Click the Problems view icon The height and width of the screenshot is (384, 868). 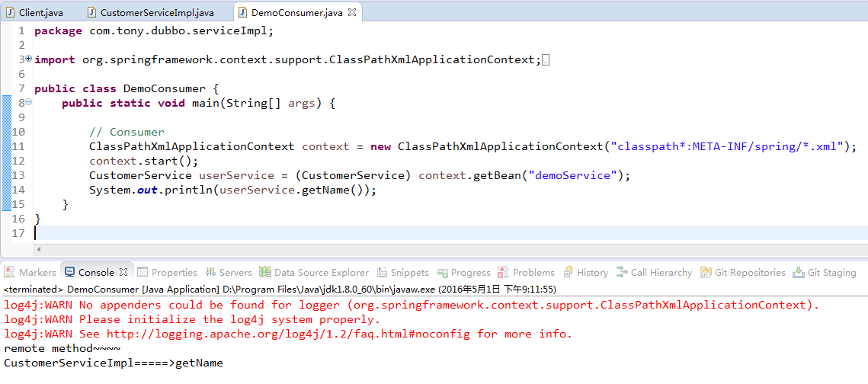503,272
